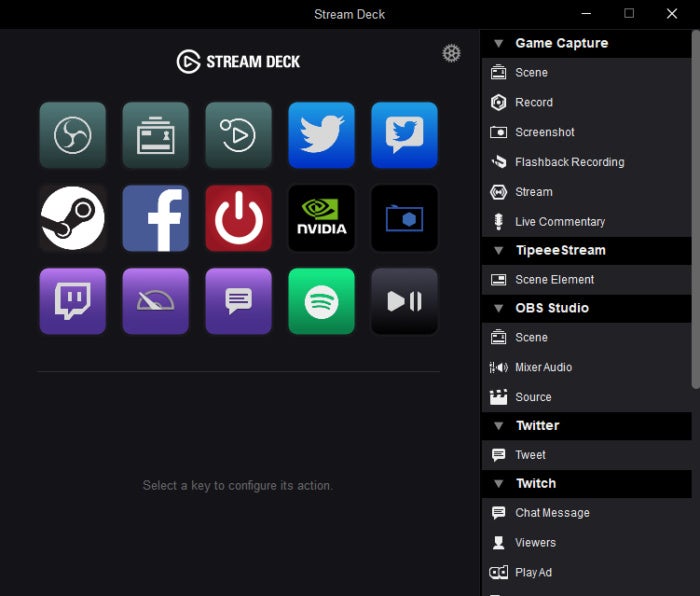Click the Record action icon
Screen dimensions: 700x596
tap(498, 102)
